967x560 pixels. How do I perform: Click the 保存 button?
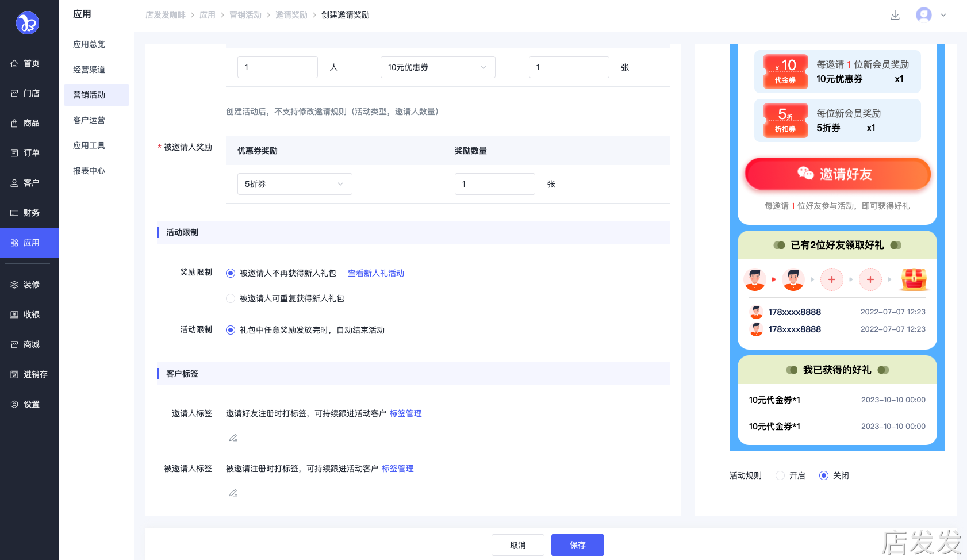click(578, 545)
